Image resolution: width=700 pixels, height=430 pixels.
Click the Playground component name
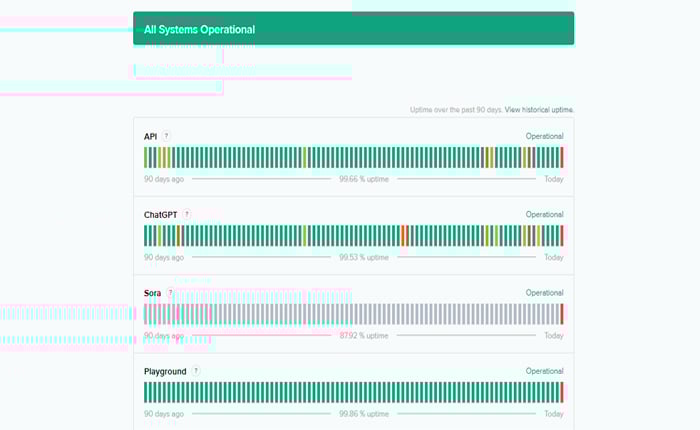coord(165,371)
